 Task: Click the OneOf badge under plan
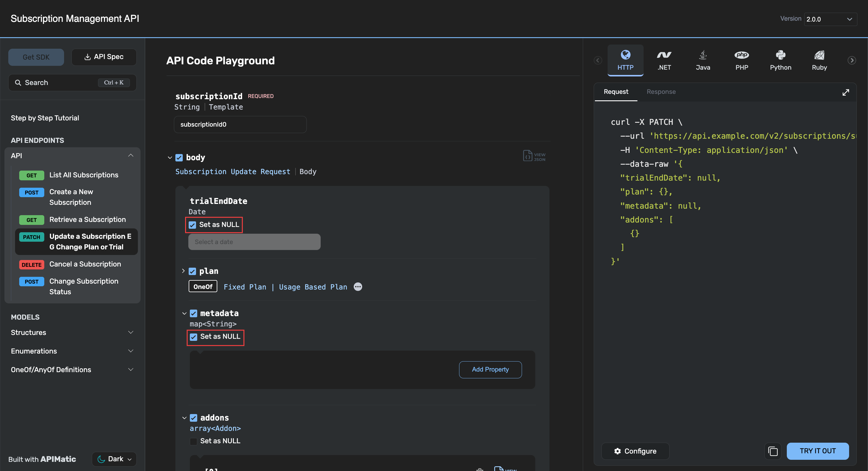(203, 286)
